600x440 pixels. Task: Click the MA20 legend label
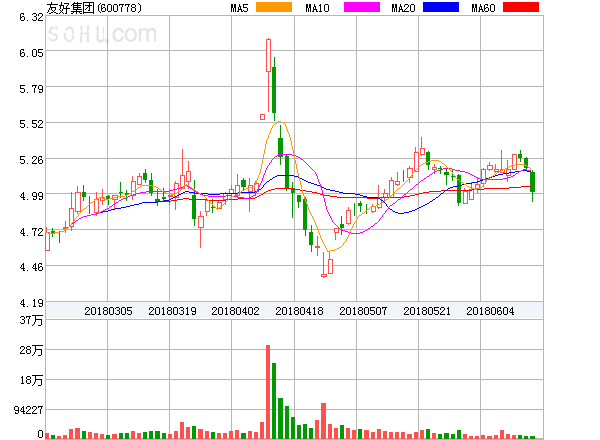(x=403, y=8)
